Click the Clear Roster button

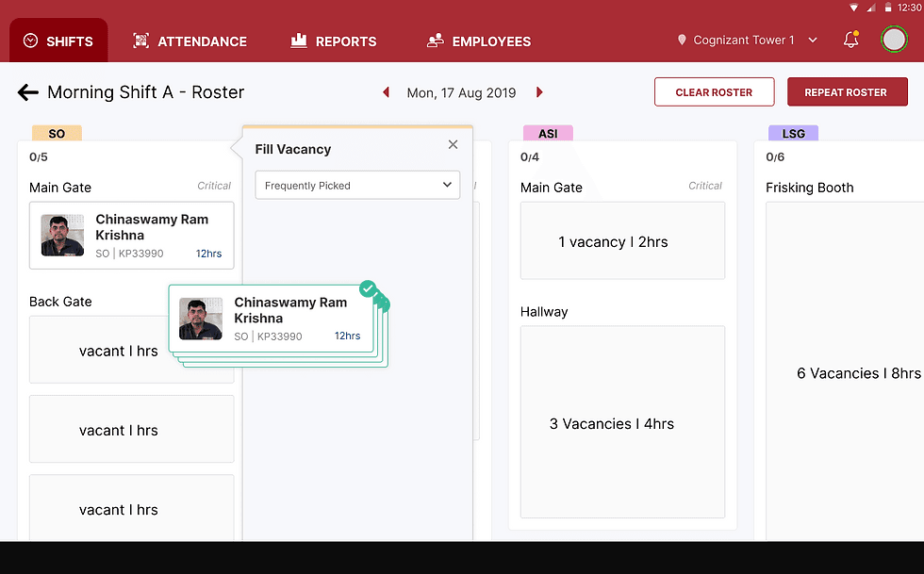click(x=715, y=92)
